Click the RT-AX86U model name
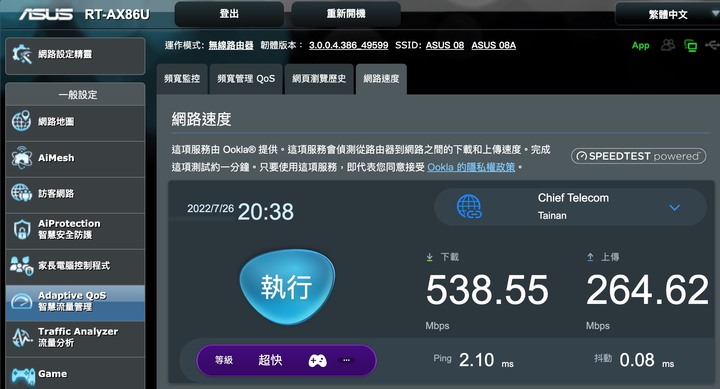This screenshot has height=389, width=720. (x=117, y=15)
